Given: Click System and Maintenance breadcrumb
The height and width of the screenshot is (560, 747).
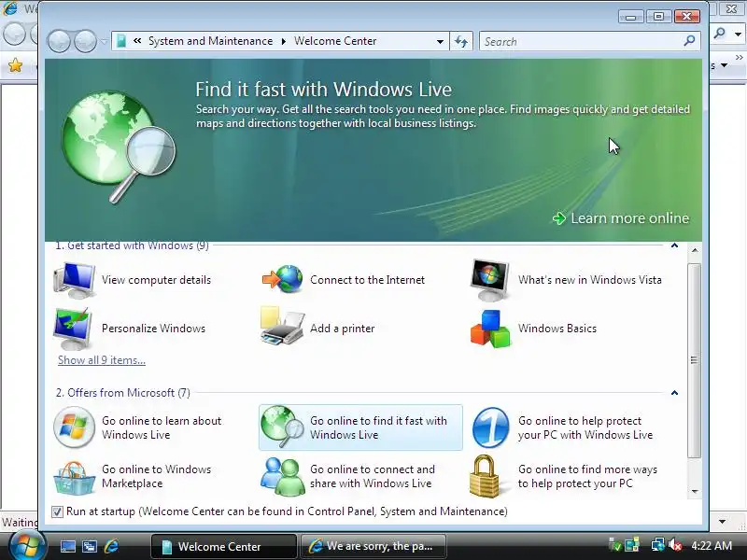Looking at the screenshot, I should pos(211,41).
